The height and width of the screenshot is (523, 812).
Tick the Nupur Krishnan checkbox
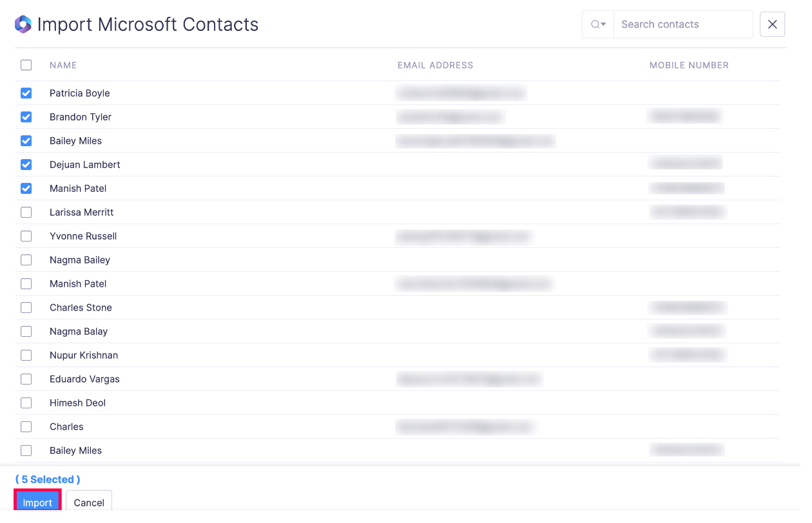click(x=26, y=356)
